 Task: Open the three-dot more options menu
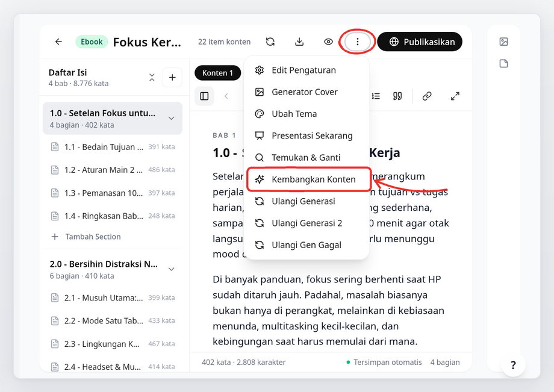point(357,42)
